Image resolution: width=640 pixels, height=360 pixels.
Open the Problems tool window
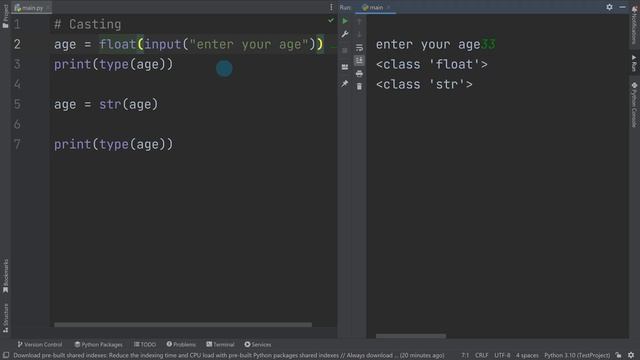pyautogui.click(x=181, y=344)
